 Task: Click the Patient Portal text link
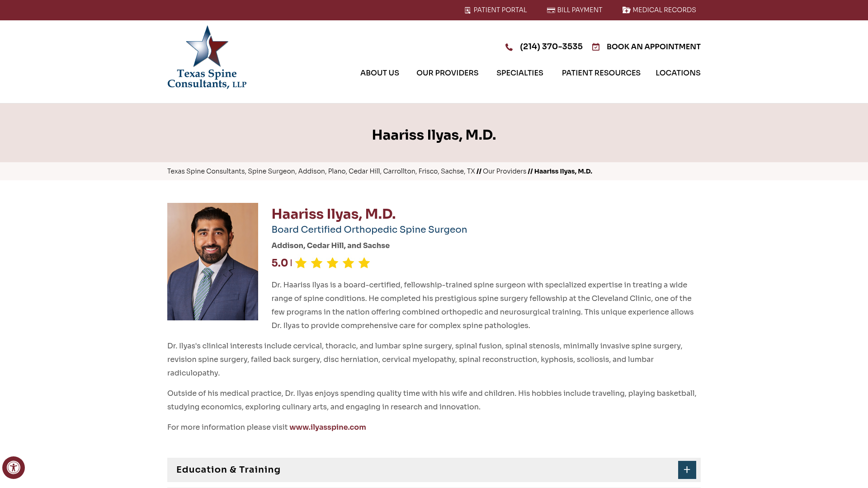(x=500, y=10)
